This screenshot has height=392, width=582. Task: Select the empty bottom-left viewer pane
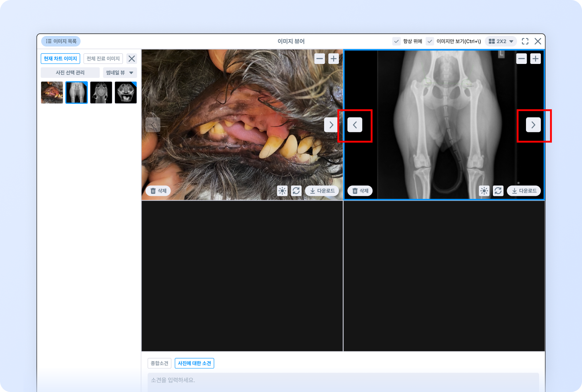[x=242, y=276]
